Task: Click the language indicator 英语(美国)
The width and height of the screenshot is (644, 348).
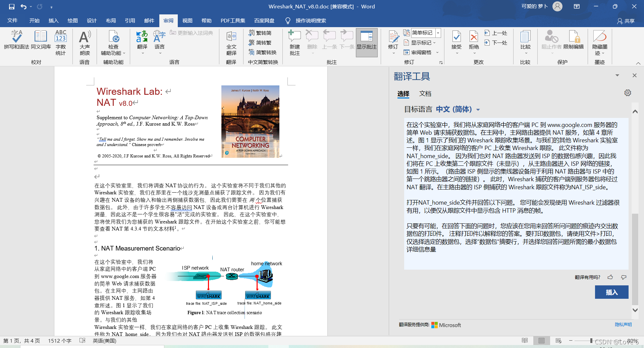Action: (x=105, y=341)
